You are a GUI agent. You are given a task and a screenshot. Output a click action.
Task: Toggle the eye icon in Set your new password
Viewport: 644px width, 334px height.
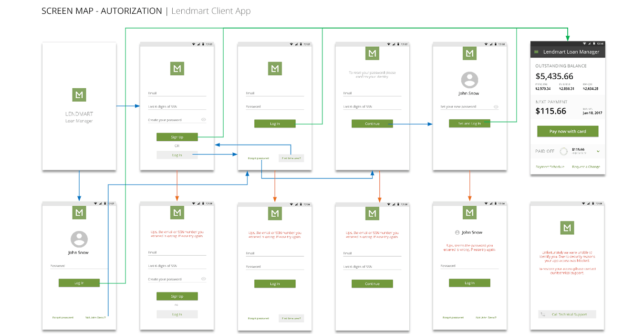(x=496, y=107)
